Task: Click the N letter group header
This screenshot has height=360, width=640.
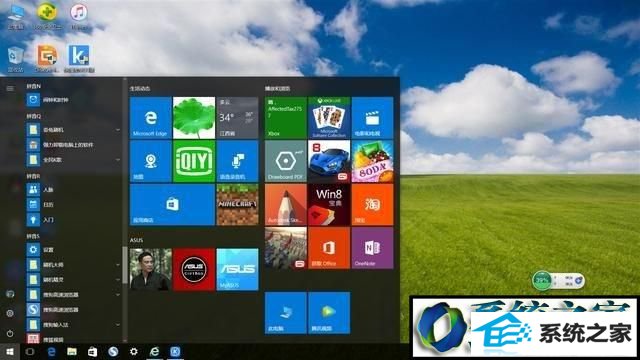Action: coord(33,87)
